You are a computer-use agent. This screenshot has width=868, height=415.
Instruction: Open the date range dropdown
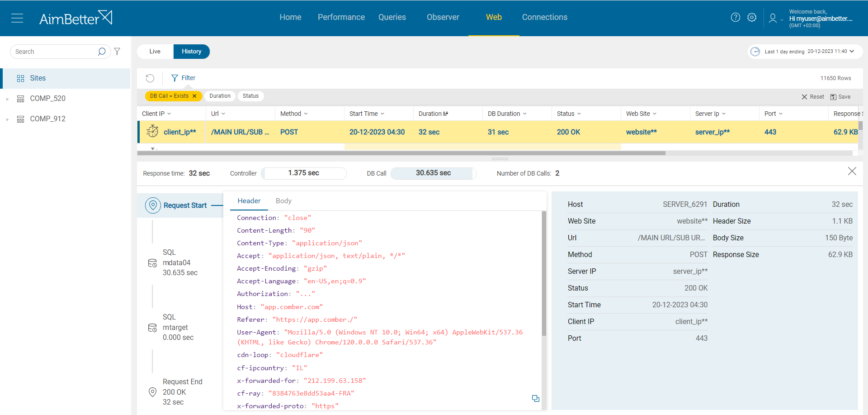pos(852,51)
